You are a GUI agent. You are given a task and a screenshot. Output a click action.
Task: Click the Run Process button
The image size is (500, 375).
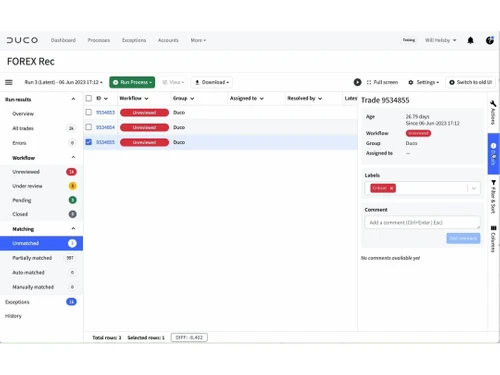132,82
